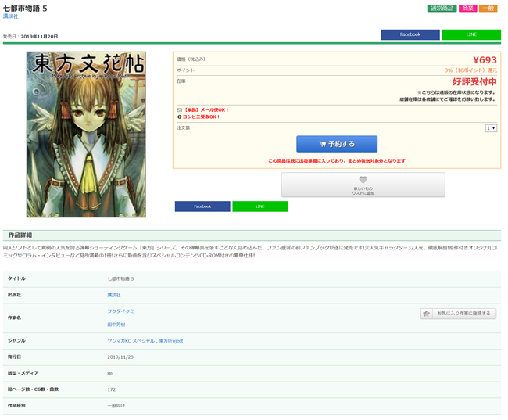This screenshot has width=508, height=420.
Task: Click the Facebook button below the wishlist
Action: point(202,206)
